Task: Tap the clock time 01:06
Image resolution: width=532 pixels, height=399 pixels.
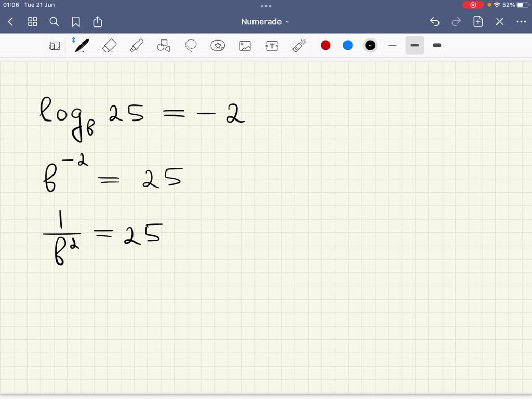Action: [11, 5]
